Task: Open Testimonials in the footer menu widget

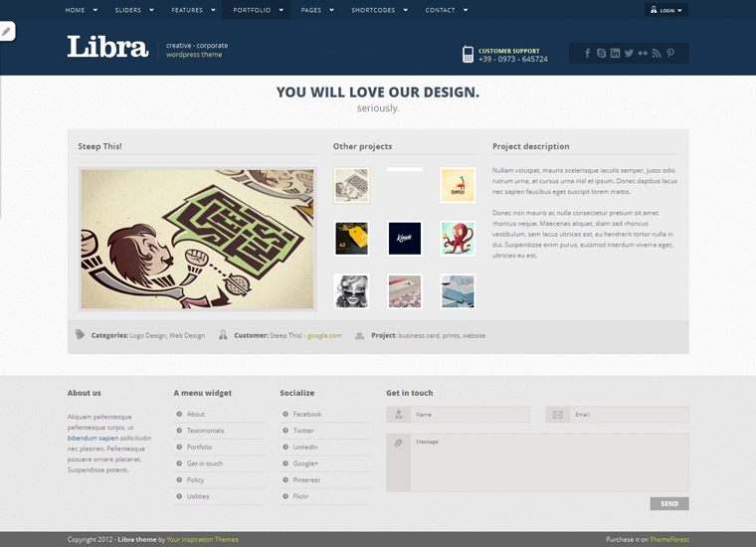Action: 205,431
